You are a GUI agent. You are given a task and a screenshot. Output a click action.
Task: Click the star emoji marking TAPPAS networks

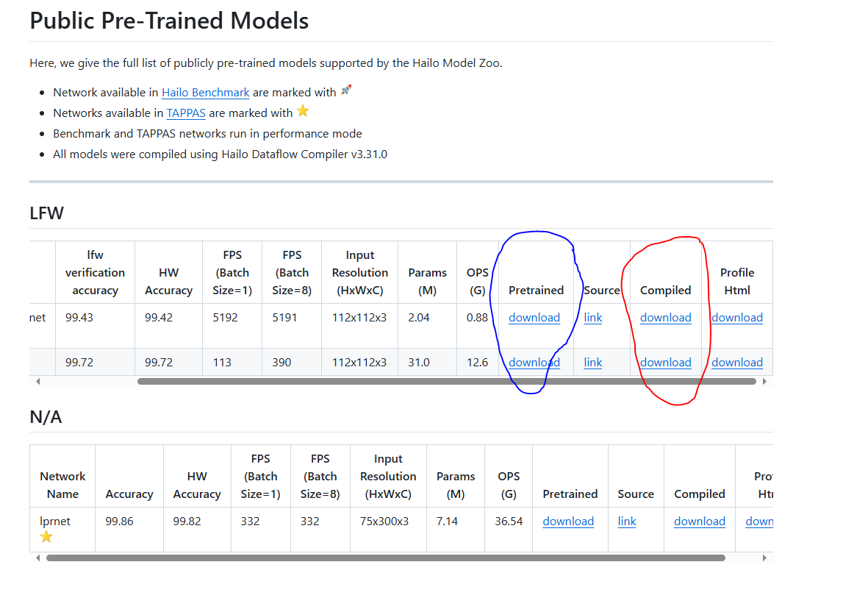(x=302, y=110)
